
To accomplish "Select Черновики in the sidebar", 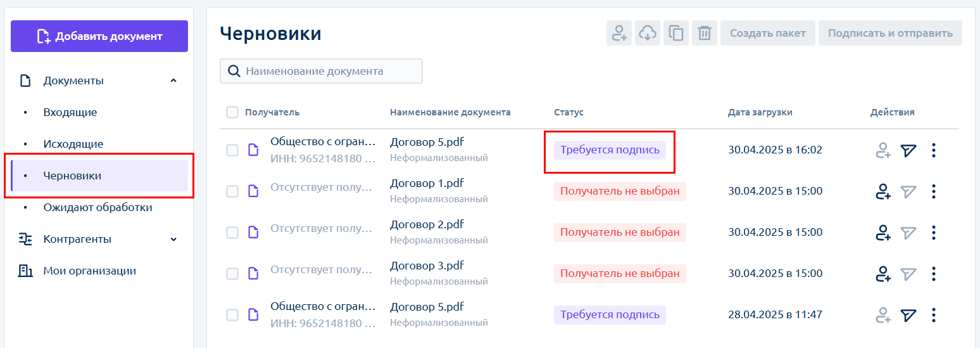I will (99, 176).
